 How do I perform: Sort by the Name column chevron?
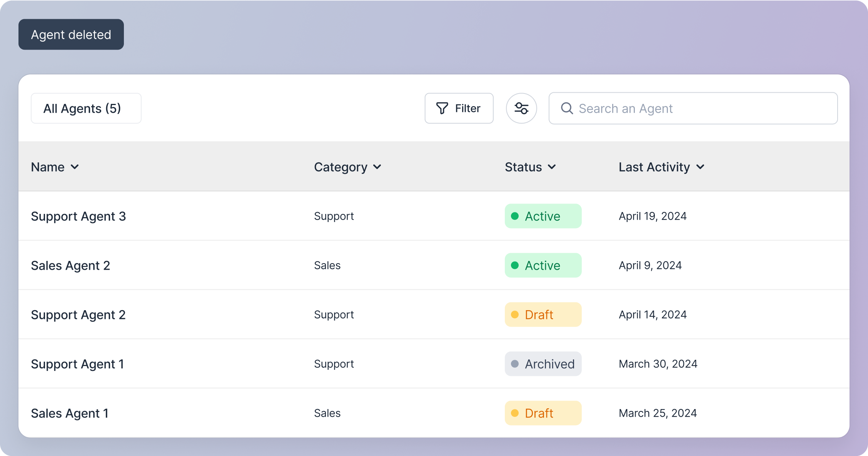coord(75,167)
